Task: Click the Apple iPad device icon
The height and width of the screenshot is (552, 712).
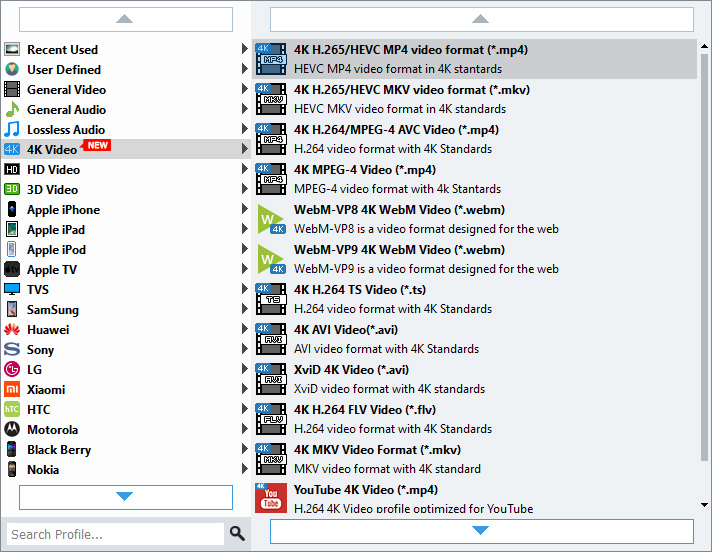Action: click(12, 229)
